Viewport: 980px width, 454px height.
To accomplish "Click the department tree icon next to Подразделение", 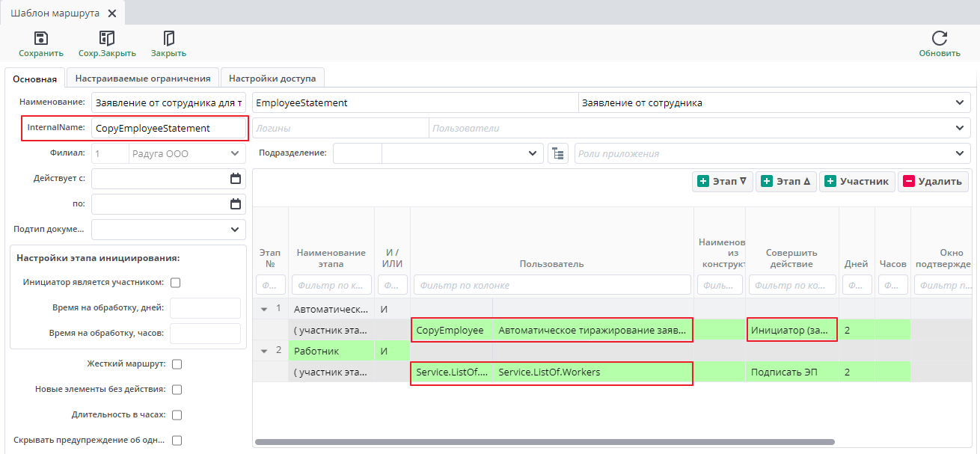I will [x=557, y=153].
